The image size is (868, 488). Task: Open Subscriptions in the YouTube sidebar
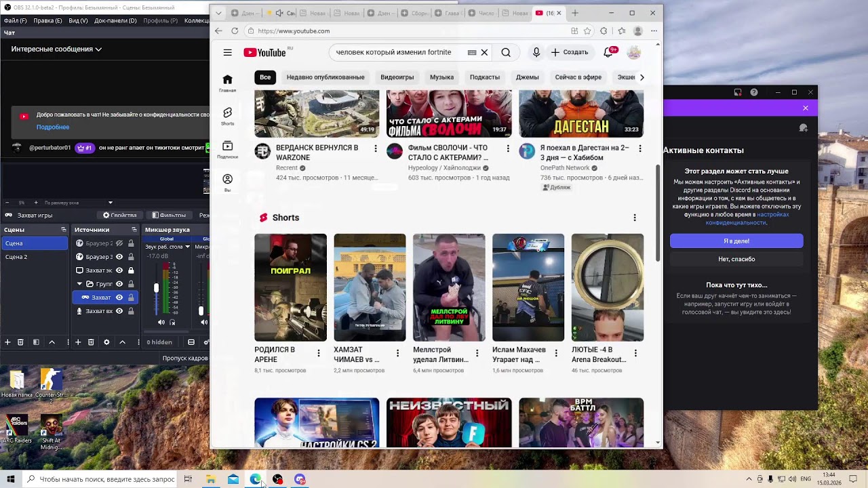point(228,150)
